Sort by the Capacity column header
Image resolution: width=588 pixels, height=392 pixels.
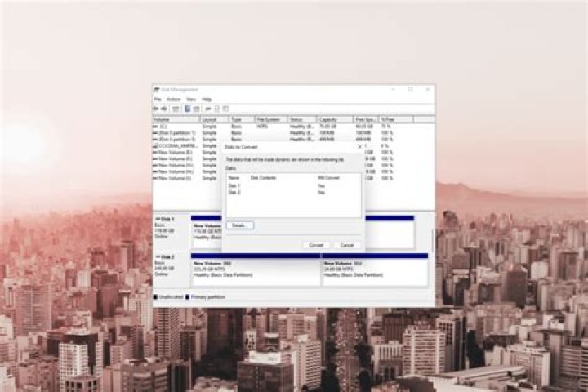click(x=336, y=119)
